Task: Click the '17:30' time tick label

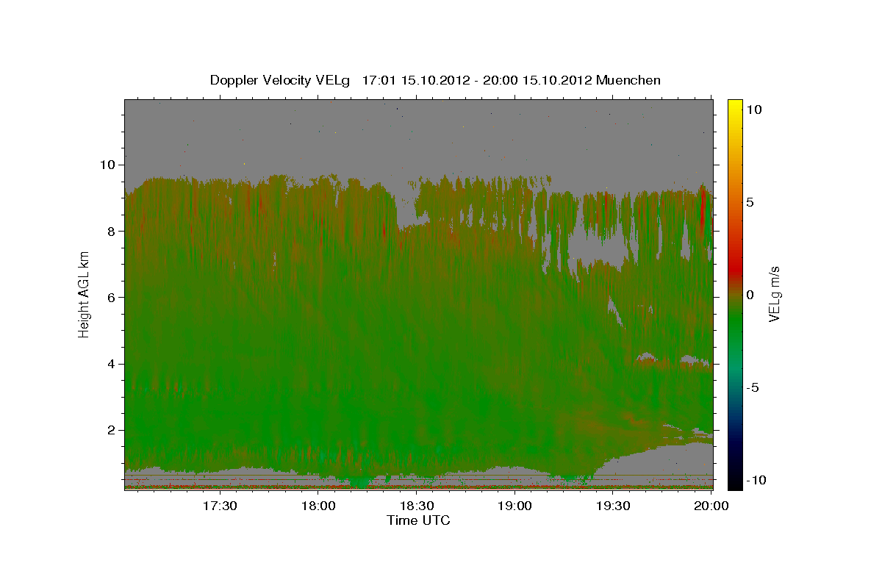Action: [219, 506]
